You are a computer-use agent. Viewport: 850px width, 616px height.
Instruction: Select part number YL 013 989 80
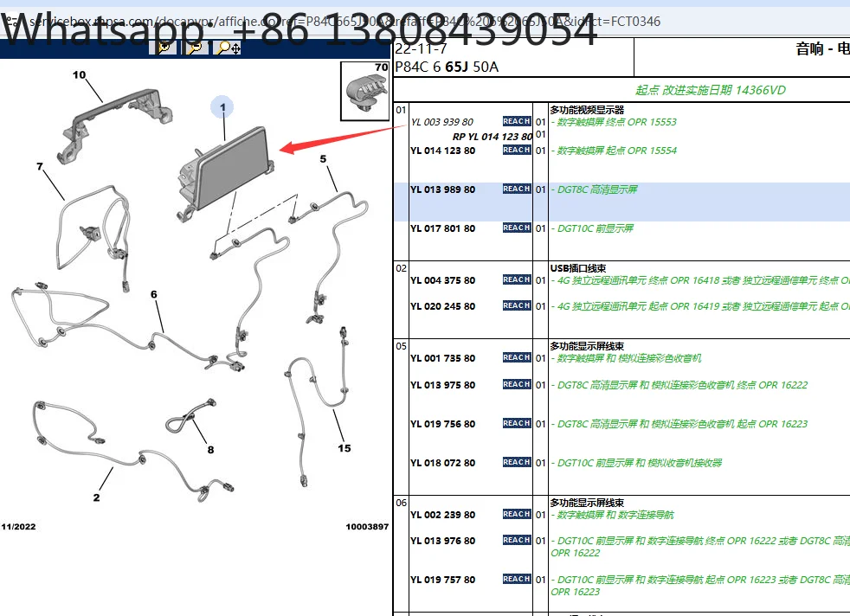point(442,189)
